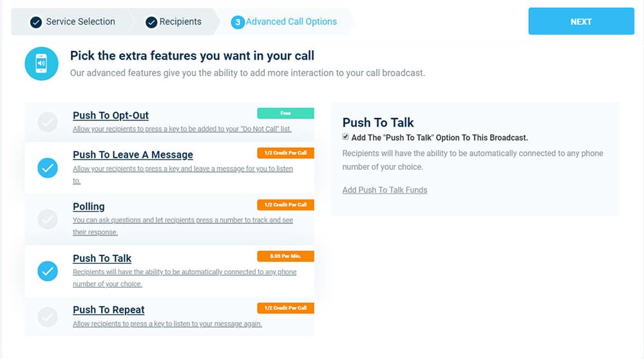This screenshot has height=359, width=644.
Task: Click the Service Selection checkmark icon
Action: tap(36, 22)
